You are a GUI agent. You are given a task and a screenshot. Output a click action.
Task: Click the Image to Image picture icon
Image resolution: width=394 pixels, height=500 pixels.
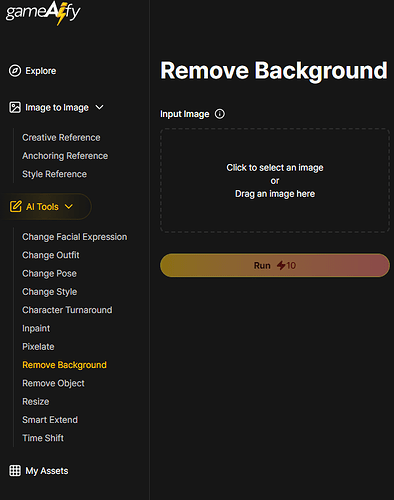tap(15, 107)
